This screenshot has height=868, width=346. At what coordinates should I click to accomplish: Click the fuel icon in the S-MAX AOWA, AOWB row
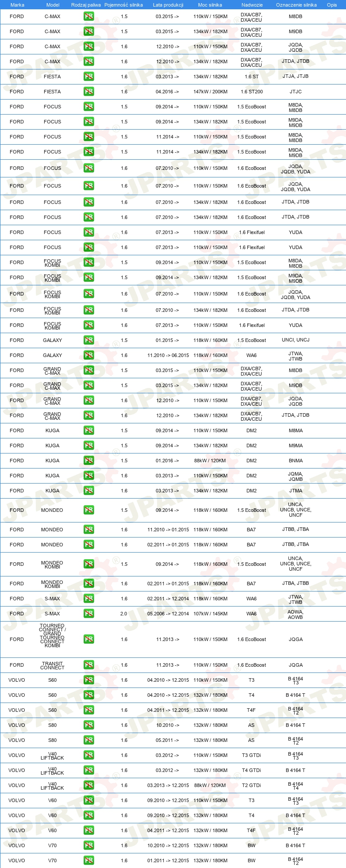click(x=88, y=614)
